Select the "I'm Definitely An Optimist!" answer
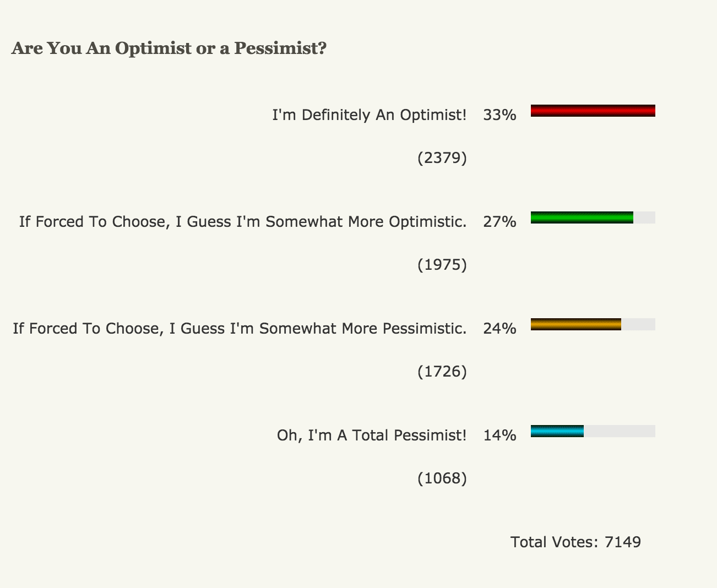 (x=369, y=115)
